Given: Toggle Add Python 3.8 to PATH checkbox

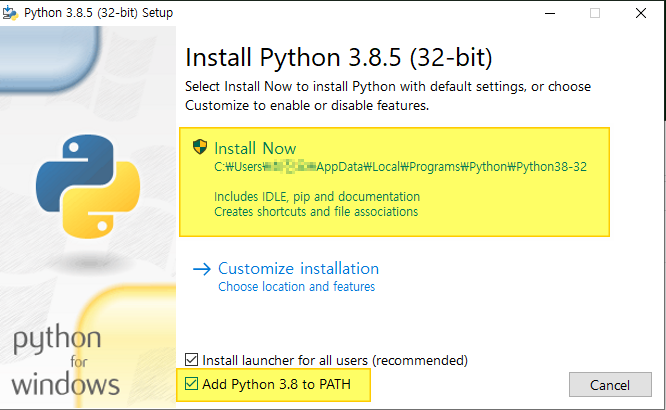Looking at the screenshot, I should (192, 384).
